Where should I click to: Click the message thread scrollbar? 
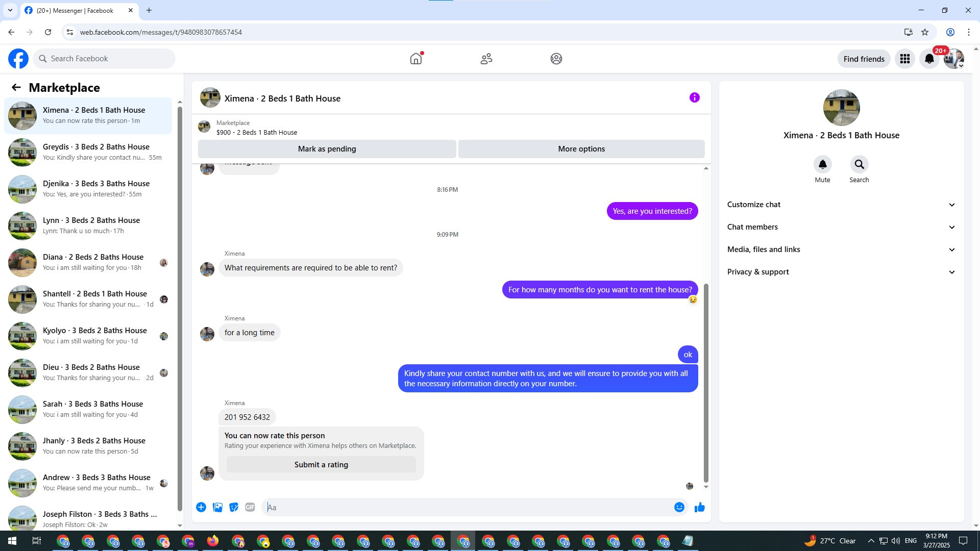(706, 383)
